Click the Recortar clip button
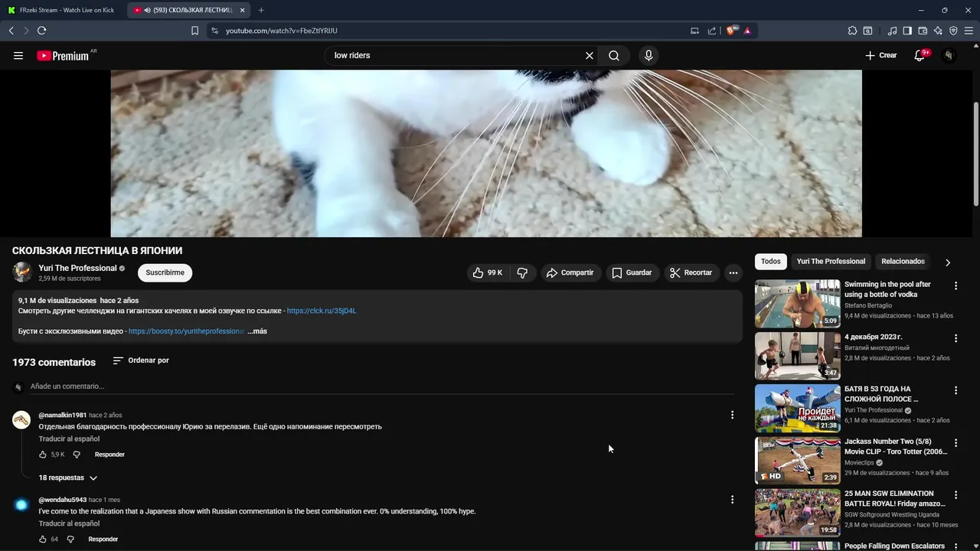The width and height of the screenshot is (980, 551). click(691, 272)
